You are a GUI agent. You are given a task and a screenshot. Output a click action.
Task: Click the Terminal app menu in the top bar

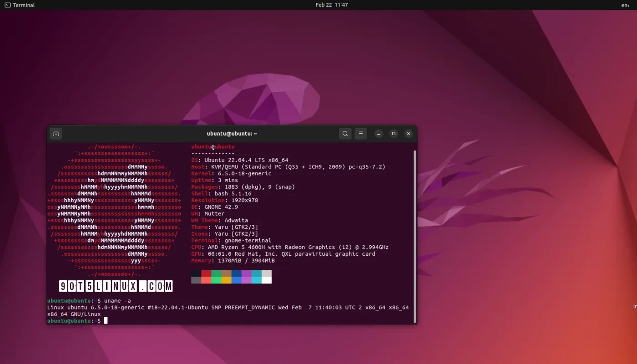pyautogui.click(x=19, y=5)
